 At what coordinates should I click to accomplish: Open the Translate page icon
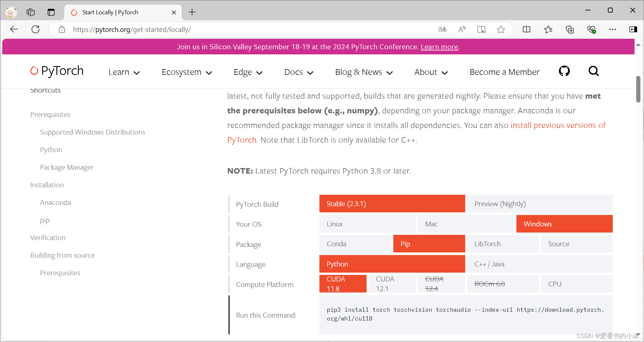coord(442,30)
